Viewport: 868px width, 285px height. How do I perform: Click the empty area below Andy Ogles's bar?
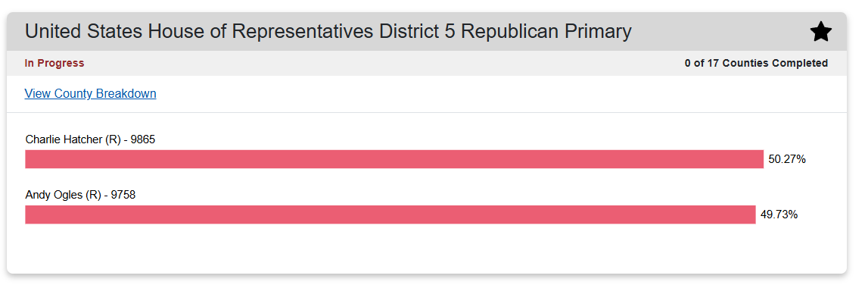pyautogui.click(x=426, y=249)
